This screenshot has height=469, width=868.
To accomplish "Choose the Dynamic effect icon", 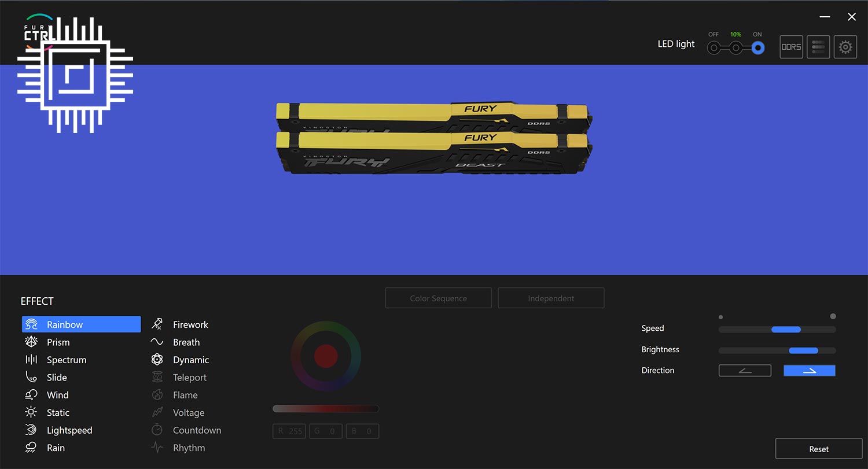I will point(157,360).
